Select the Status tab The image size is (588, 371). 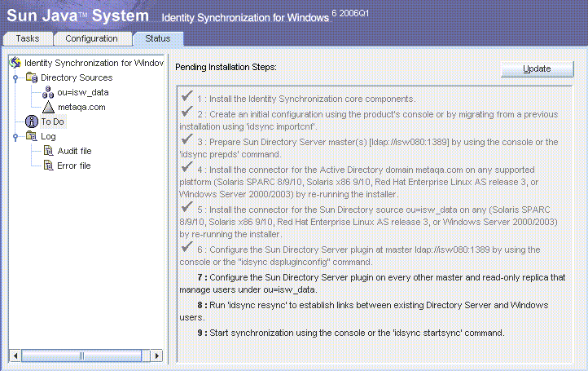158,38
